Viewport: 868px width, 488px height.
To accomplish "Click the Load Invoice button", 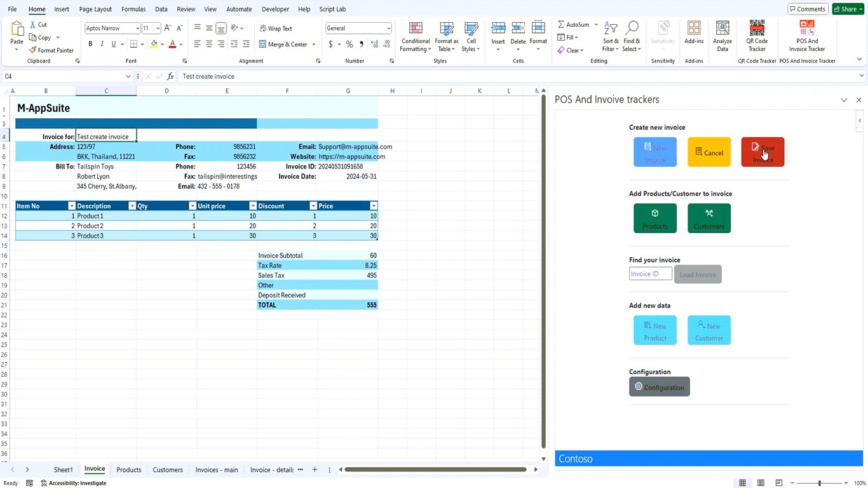I will click(698, 274).
